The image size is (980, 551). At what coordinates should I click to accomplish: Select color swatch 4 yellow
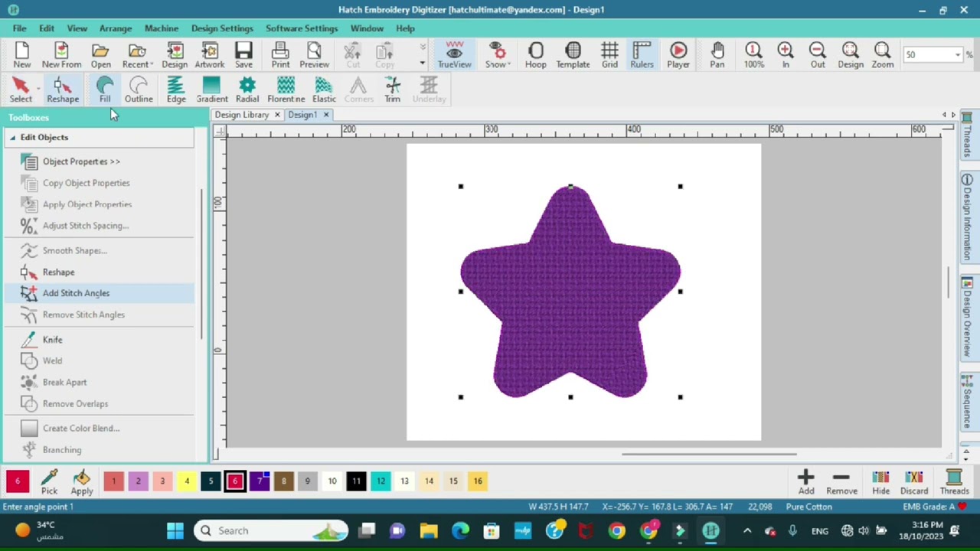[x=186, y=481]
